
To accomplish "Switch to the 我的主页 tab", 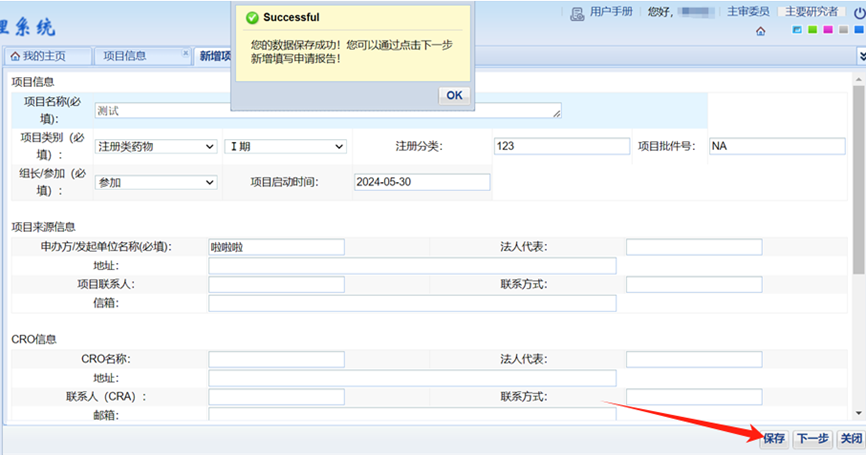I will point(48,56).
